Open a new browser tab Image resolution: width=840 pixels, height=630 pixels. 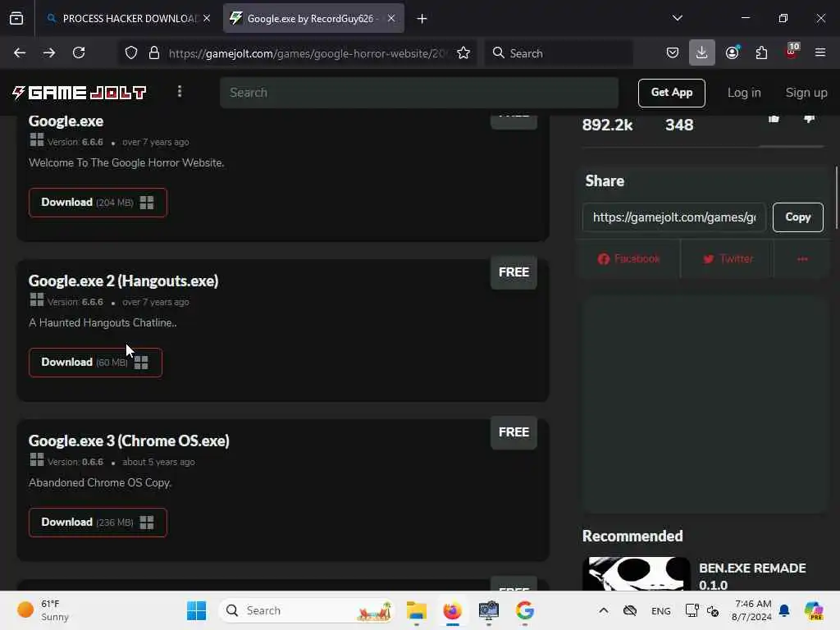(422, 19)
